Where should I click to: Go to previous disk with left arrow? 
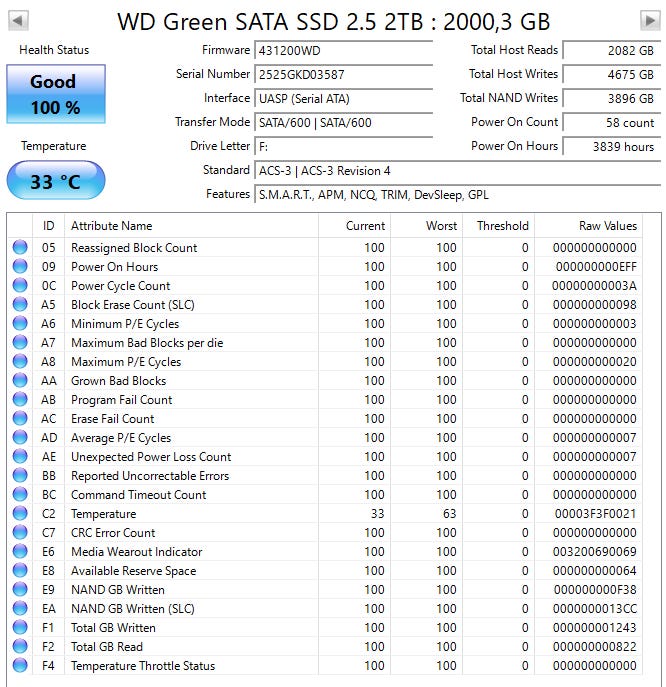pyautogui.click(x=18, y=21)
